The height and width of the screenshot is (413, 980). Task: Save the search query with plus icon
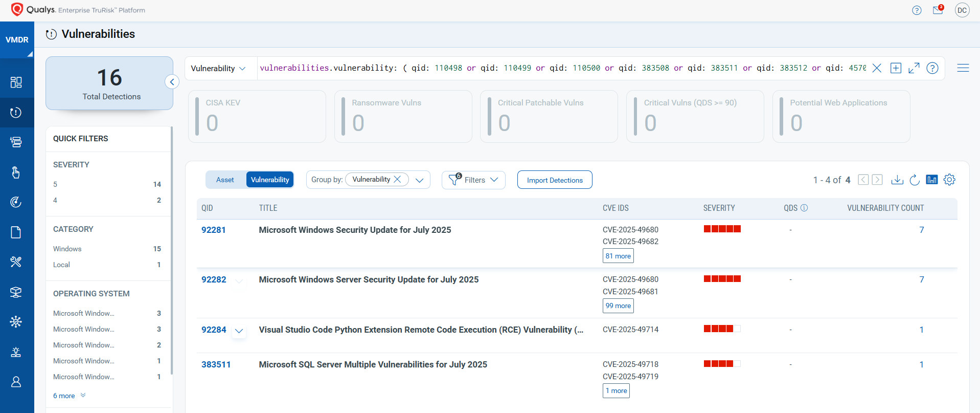pos(896,68)
